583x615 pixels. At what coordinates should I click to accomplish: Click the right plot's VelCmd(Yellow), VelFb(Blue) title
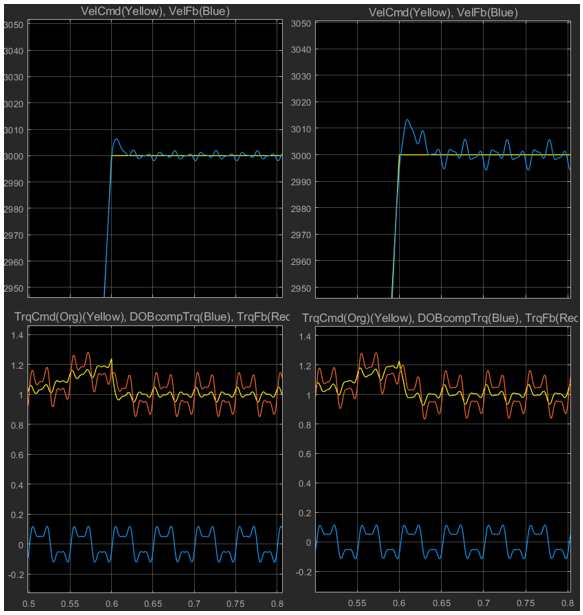tap(443, 13)
